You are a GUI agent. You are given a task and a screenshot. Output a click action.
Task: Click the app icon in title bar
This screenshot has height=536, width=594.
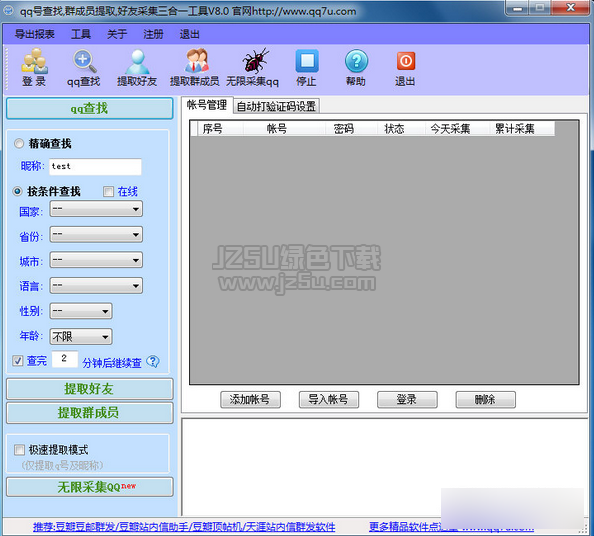click(x=8, y=10)
